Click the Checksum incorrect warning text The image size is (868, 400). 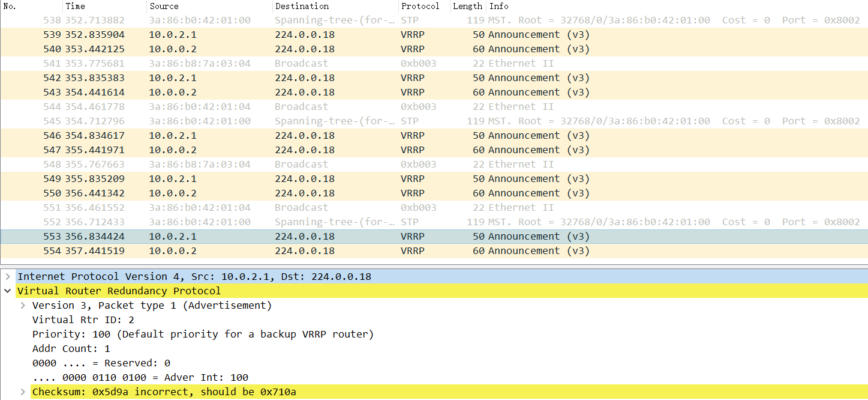click(164, 392)
